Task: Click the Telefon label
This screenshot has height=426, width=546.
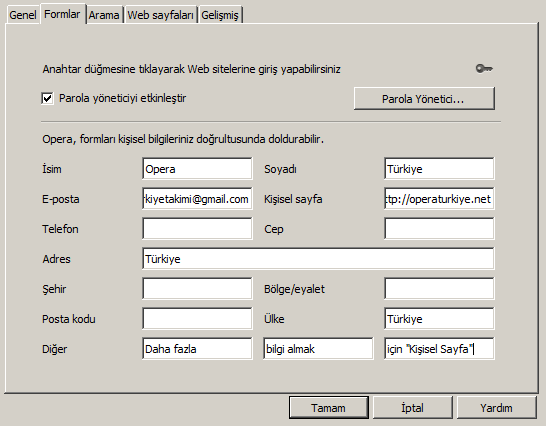Action: click(x=60, y=229)
